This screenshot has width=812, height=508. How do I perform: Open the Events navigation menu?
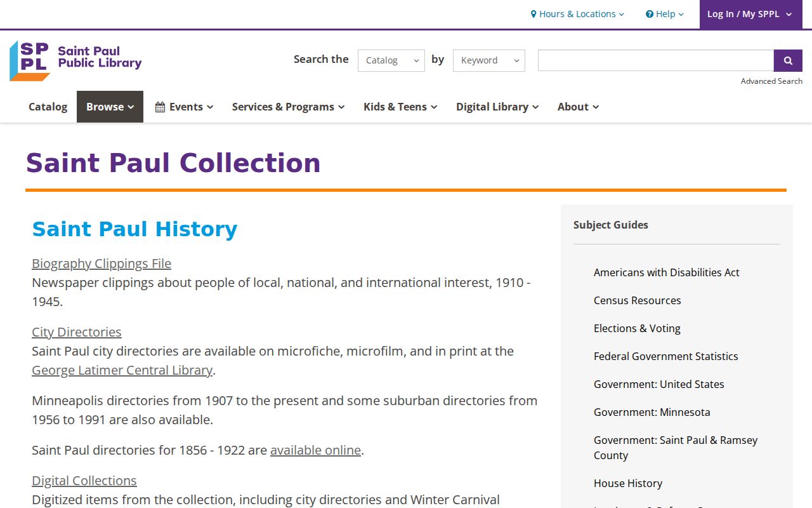[185, 107]
